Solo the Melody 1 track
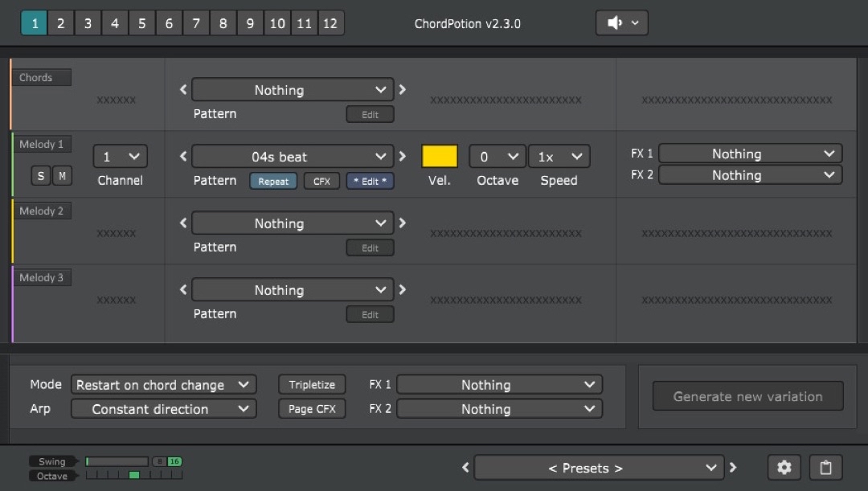The height and width of the screenshot is (491, 868). (41, 176)
